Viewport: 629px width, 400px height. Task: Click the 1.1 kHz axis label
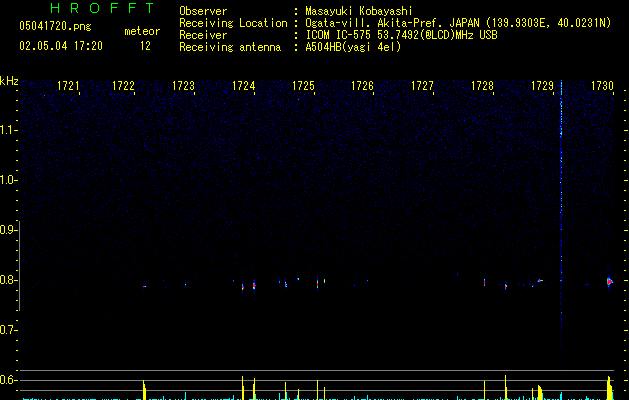click(7, 130)
